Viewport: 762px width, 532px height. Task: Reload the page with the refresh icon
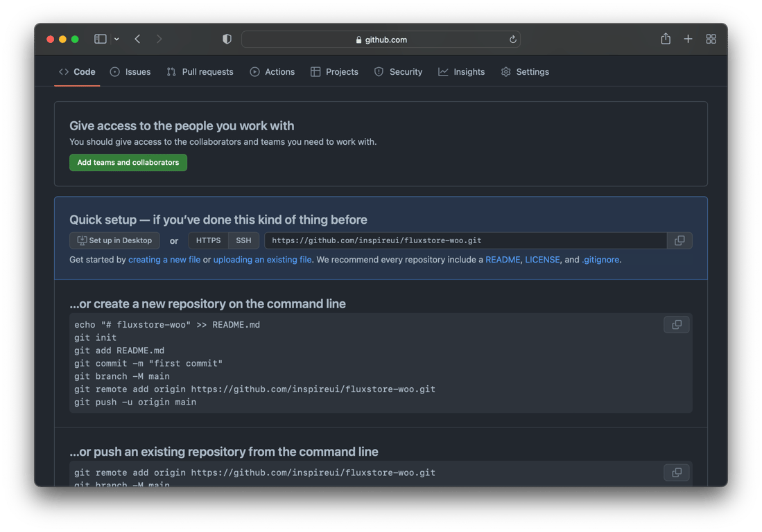point(512,39)
